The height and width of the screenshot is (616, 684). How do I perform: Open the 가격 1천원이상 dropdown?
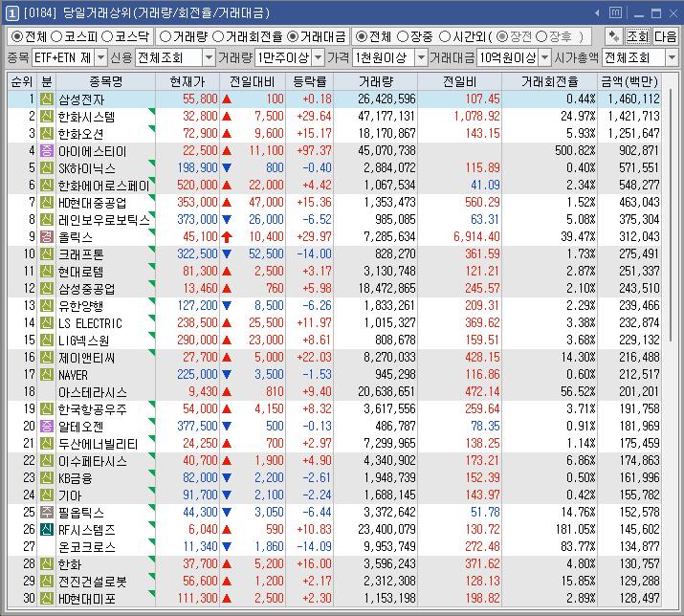(x=421, y=57)
